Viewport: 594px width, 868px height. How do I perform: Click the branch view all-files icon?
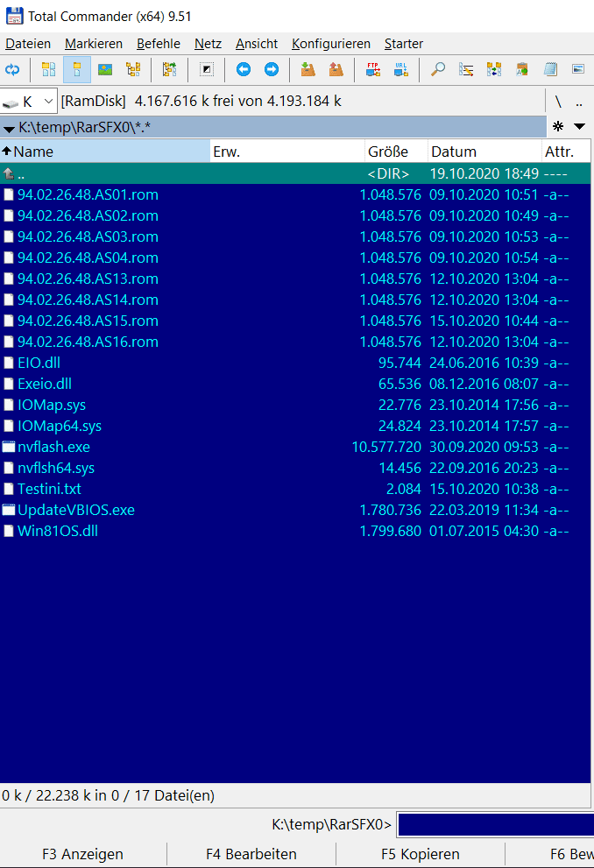click(x=169, y=69)
